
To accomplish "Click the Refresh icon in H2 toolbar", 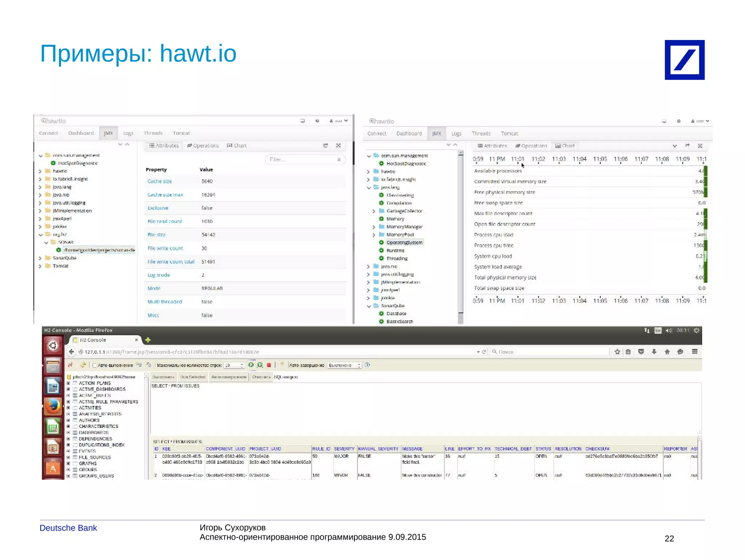I will pyautogui.click(x=83, y=365).
